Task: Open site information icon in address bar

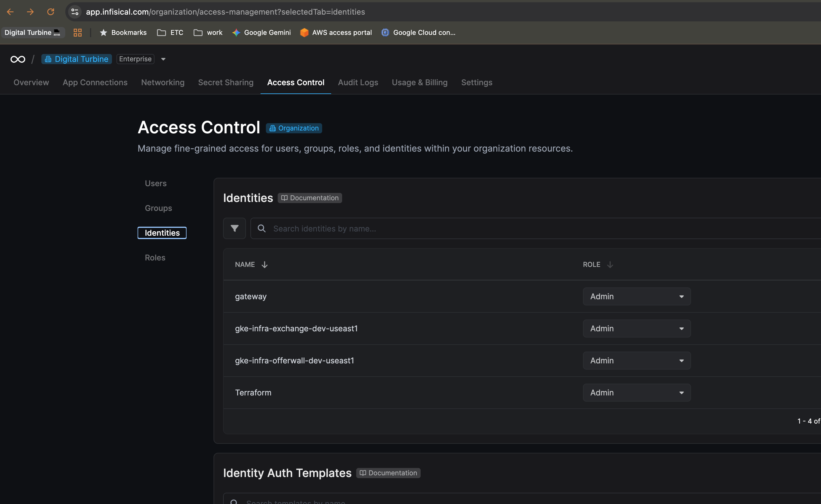Action: pos(75,12)
